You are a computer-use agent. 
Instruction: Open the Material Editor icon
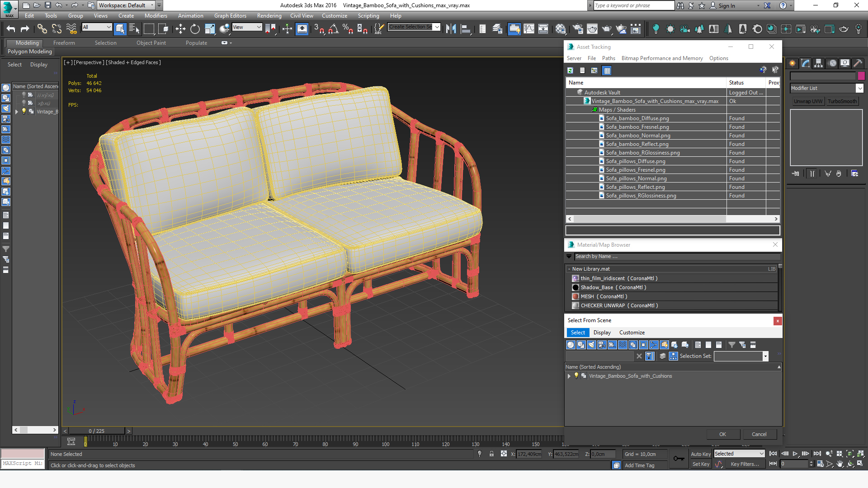[x=561, y=29]
